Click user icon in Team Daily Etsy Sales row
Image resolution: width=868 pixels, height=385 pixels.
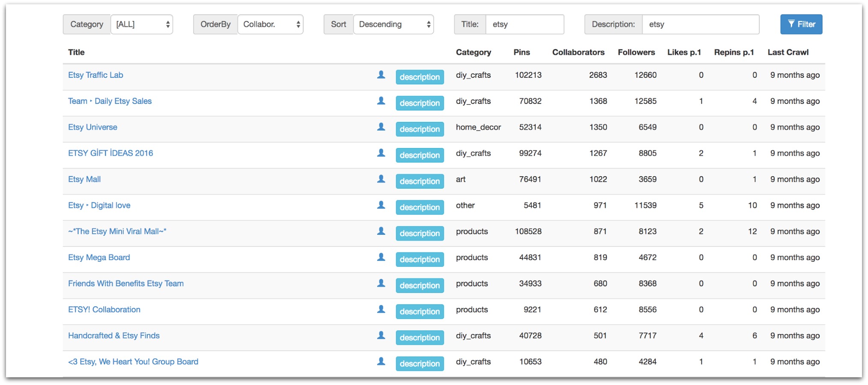[381, 101]
